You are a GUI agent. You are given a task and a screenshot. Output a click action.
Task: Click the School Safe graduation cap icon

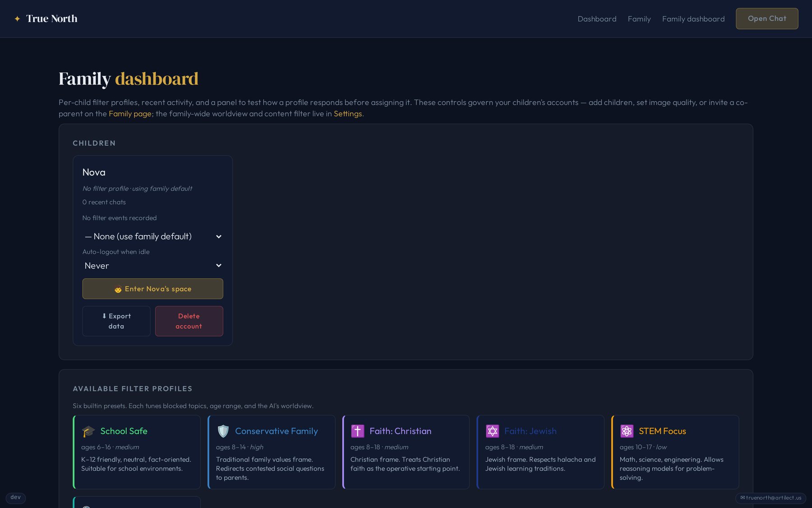click(x=88, y=431)
